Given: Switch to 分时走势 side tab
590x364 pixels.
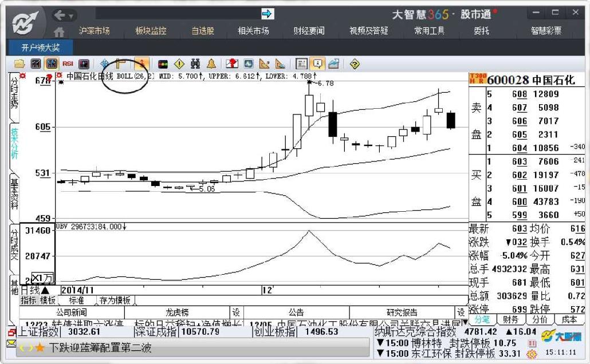Looking at the screenshot, I should click(14, 94).
